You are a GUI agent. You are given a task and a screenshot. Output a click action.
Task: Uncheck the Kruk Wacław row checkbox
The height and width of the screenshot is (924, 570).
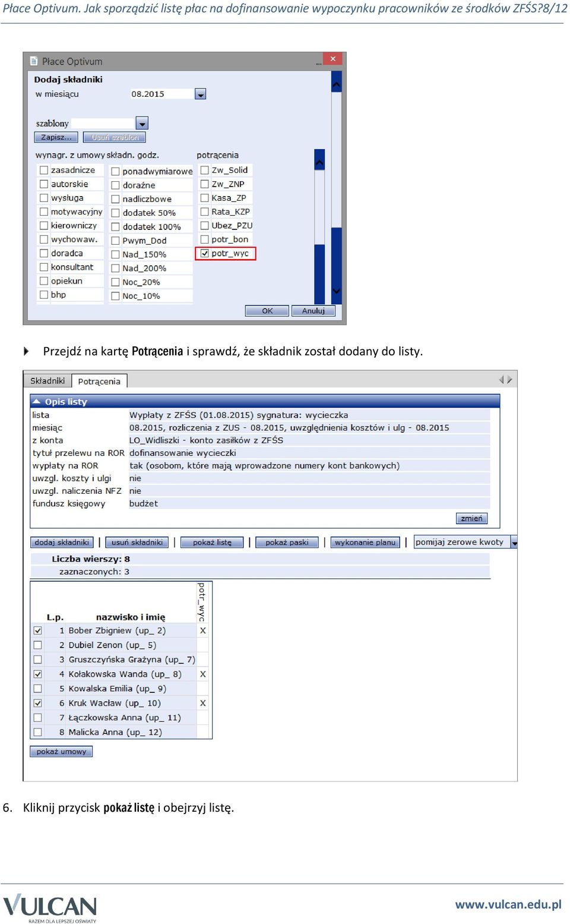pos(38,703)
